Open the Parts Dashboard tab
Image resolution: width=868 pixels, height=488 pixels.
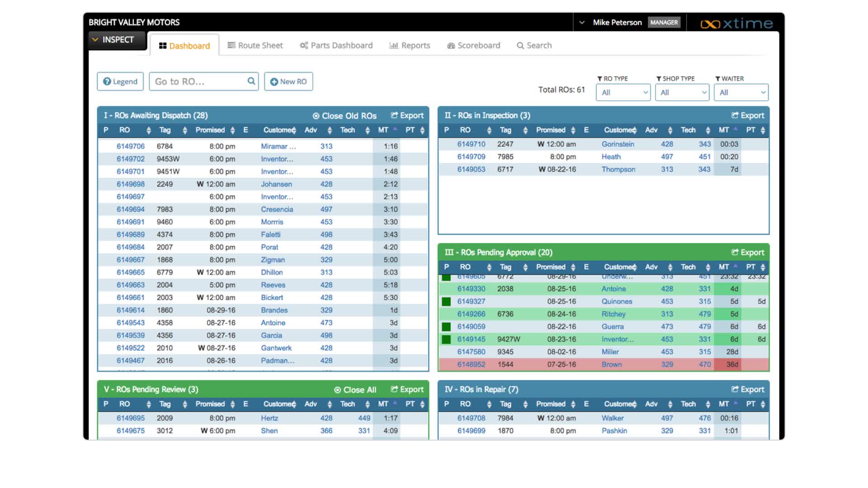[x=336, y=46]
